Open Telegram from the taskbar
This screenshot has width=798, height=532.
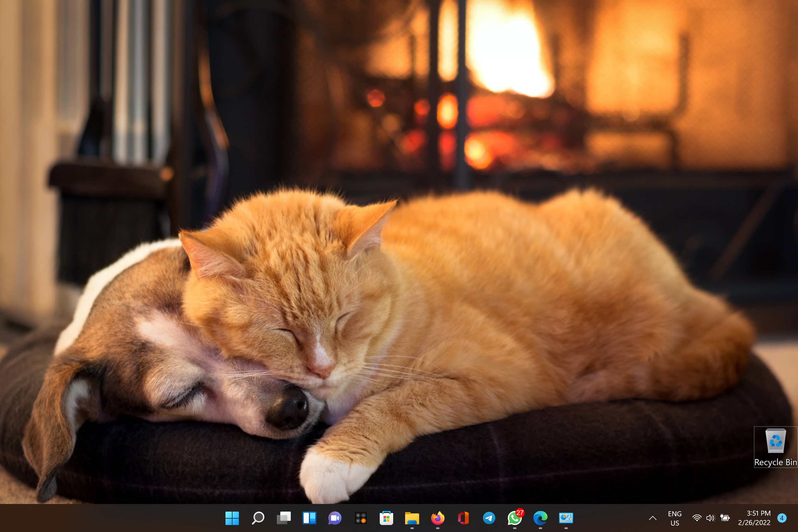[x=489, y=518]
